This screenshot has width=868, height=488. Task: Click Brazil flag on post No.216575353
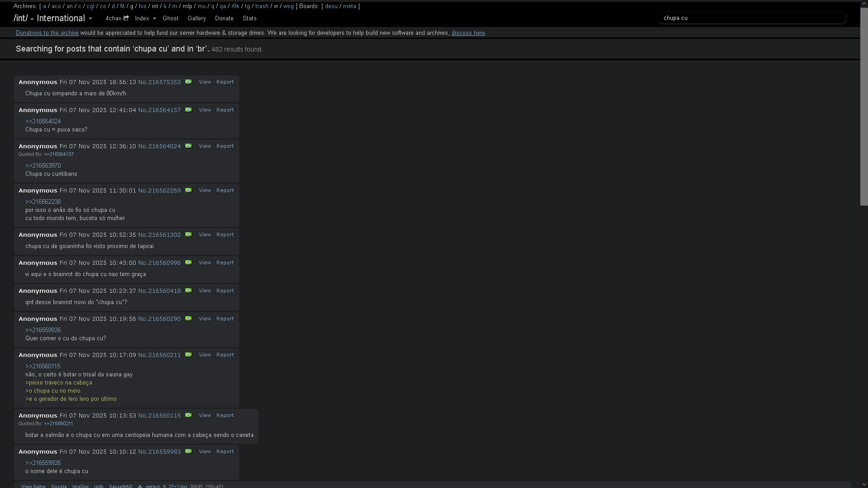(189, 82)
